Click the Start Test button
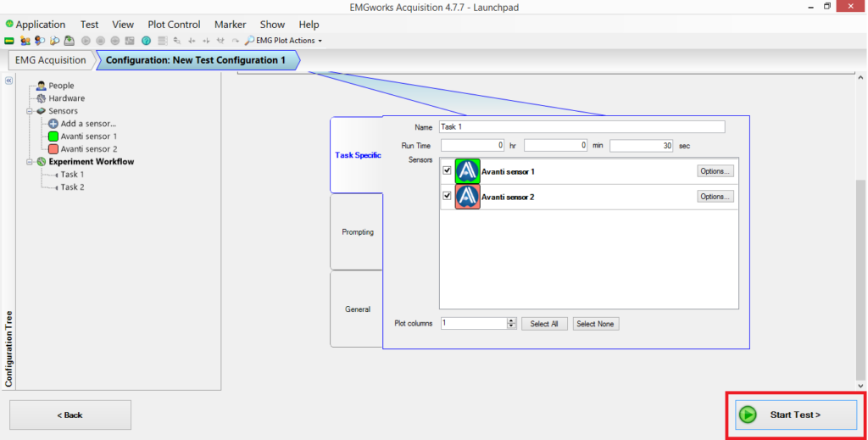The width and height of the screenshot is (868, 440). point(795,415)
